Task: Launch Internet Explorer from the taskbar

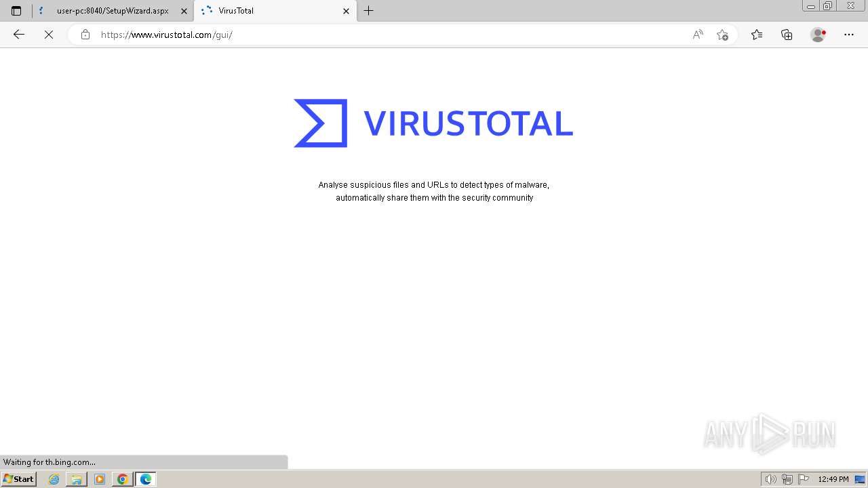Action: click(x=54, y=479)
